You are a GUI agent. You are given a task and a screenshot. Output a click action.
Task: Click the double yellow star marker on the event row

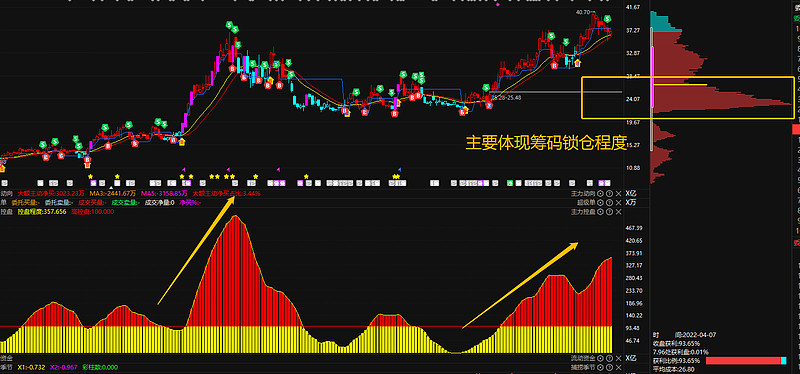(x=396, y=177)
